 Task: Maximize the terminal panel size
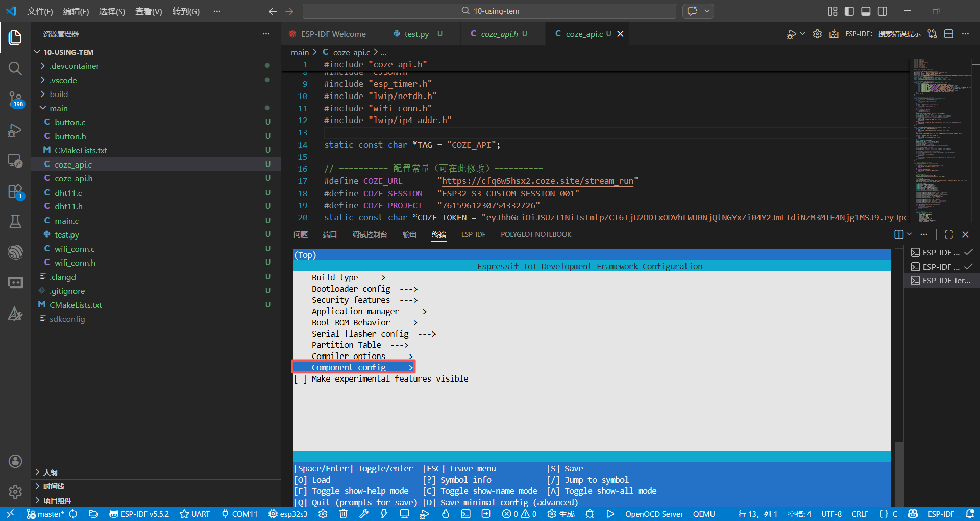tap(949, 234)
